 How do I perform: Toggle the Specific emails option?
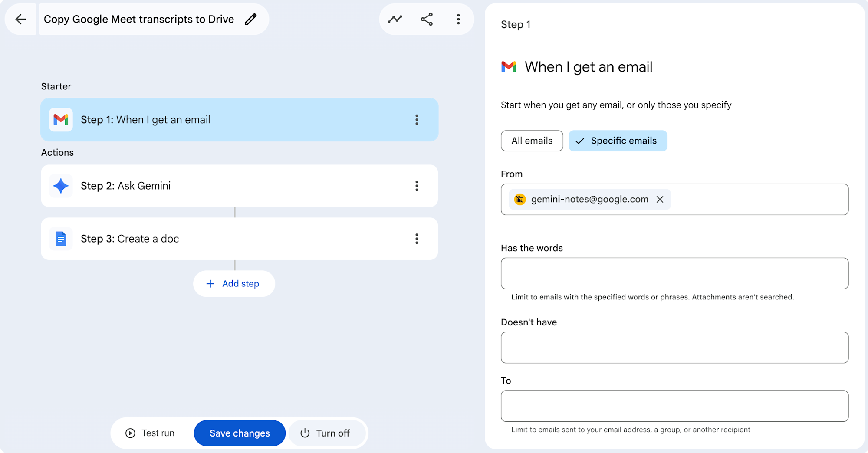(618, 141)
